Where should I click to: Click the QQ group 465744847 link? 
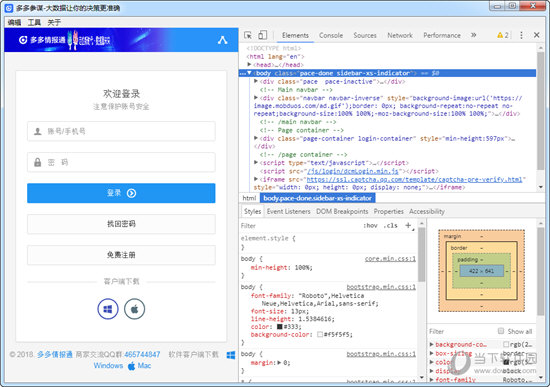[x=142, y=354]
